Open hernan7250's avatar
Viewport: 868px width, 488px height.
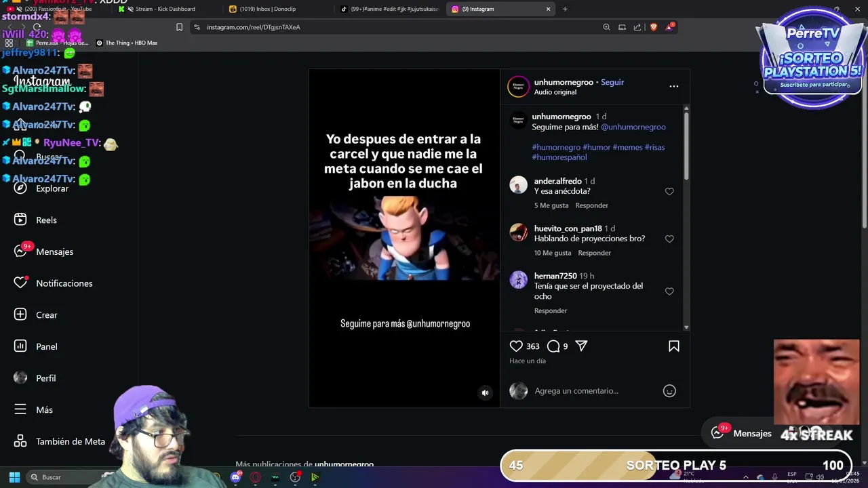click(x=518, y=280)
